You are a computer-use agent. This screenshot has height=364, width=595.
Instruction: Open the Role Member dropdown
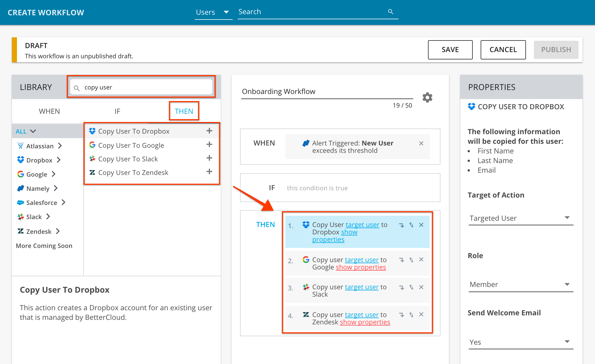(x=521, y=284)
